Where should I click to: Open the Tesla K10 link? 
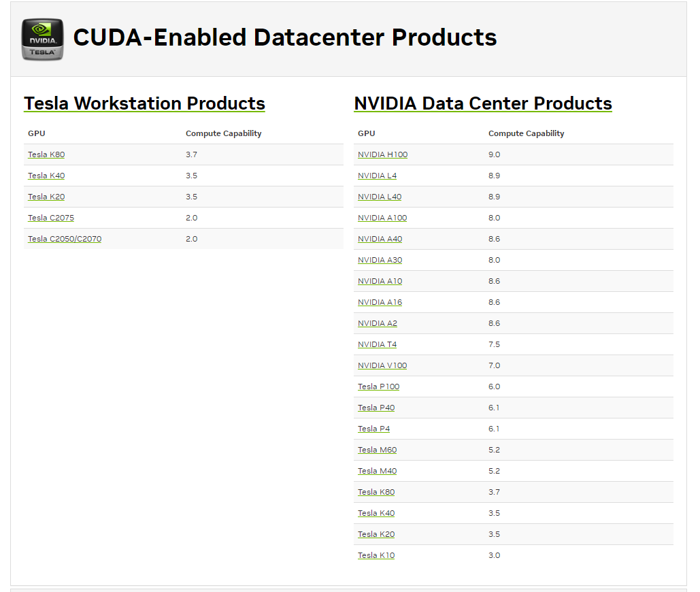coord(376,555)
